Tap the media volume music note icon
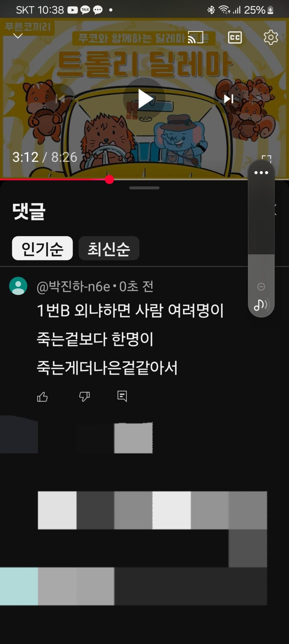This screenshot has width=289, height=644. (261, 305)
